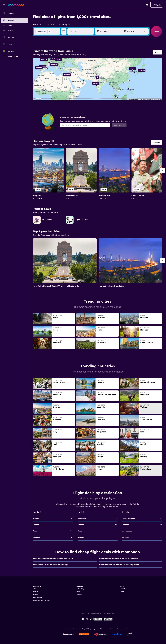
Task: Show next Hop on, hop off destinations
Action: [162, 170]
